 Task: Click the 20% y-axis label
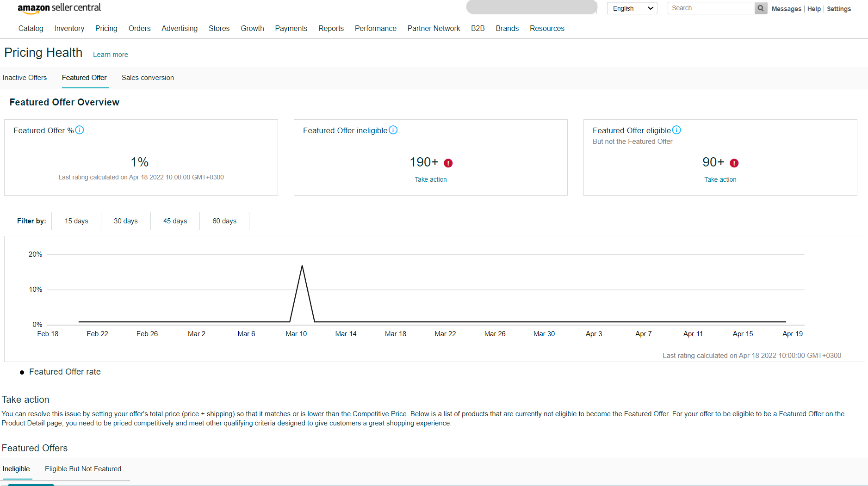(35, 254)
